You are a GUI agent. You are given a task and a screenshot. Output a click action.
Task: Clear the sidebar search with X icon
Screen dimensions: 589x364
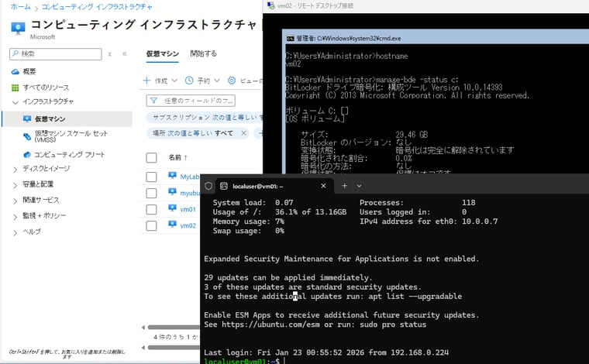[x=110, y=54]
